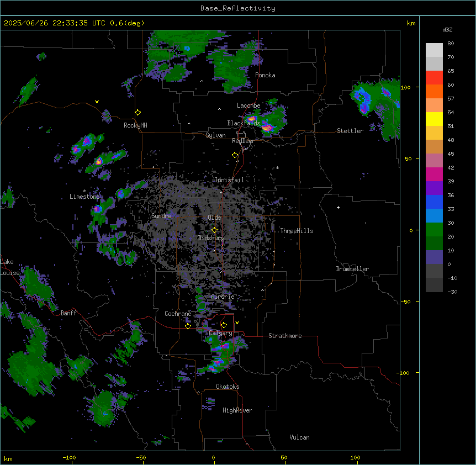The image size is (476, 465).
Task: Select the yellow diamond marker south of RedDeer
Action: click(235, 155)
